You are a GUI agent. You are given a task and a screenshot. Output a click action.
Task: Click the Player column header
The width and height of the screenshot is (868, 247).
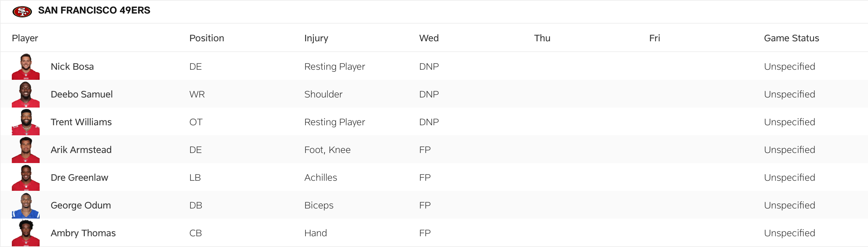point(24,38)
